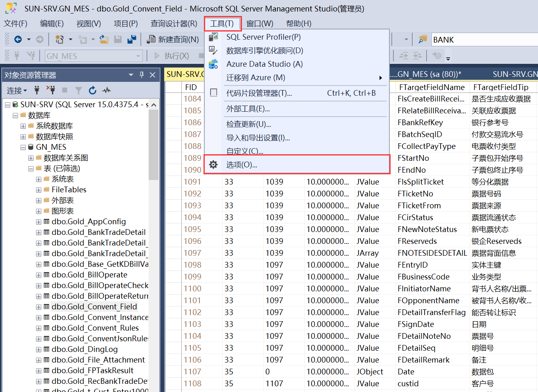Viewport: 538px width, 392px height.
Task: Open the 视图(V) menu
Action: pyautogui.click(x=88, y=24)
